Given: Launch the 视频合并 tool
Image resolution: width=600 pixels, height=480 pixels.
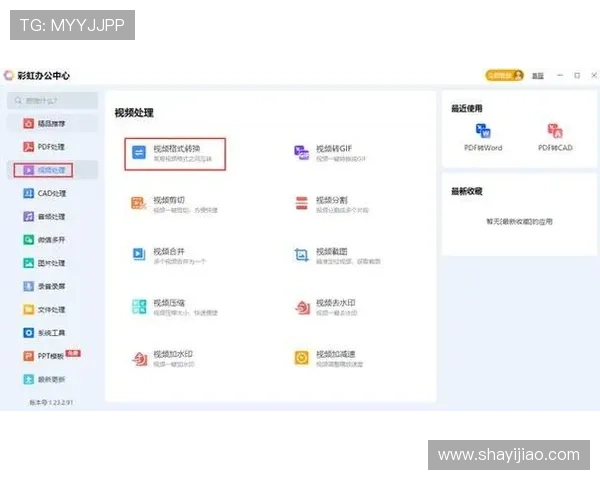Looking at the screenshot, I should point(169,256).
